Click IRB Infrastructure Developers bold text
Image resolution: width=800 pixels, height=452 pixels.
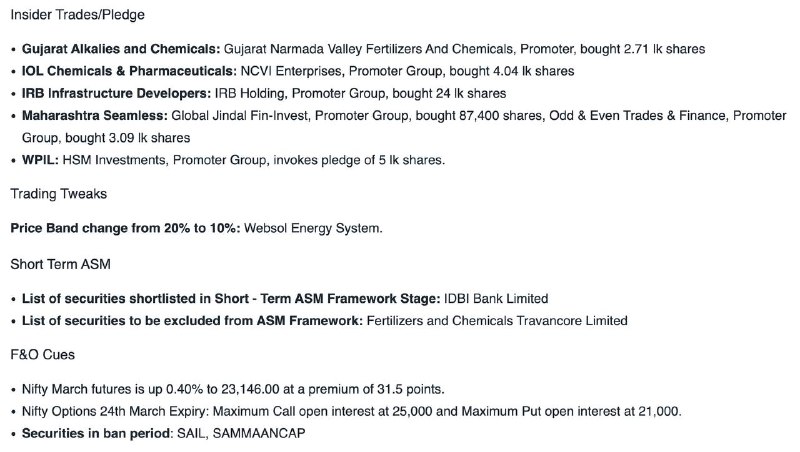point(116,93)
